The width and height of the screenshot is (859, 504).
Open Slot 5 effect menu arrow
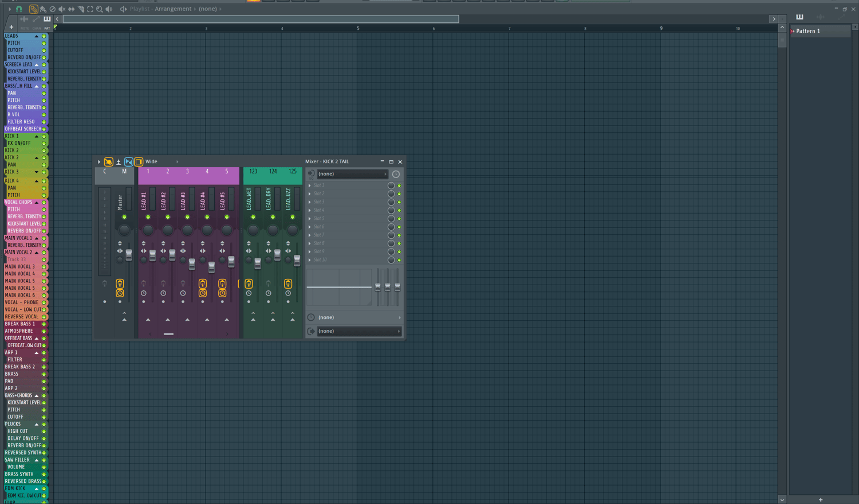310,219
